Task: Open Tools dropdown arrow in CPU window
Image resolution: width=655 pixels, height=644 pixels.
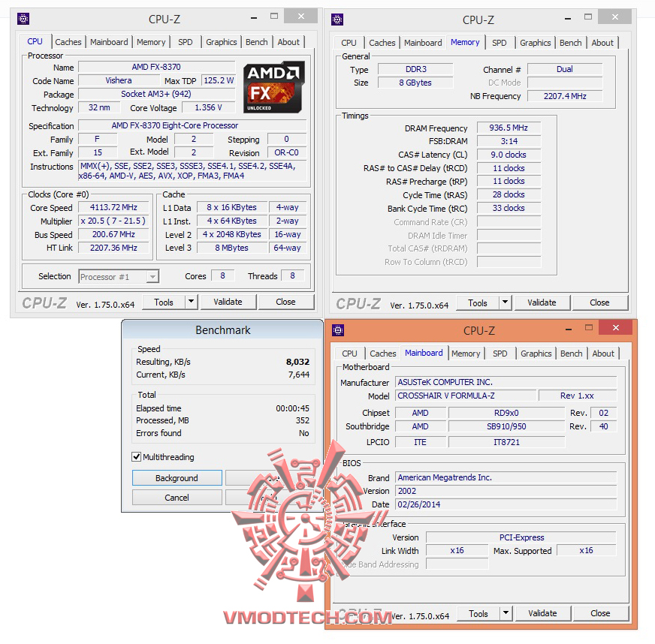Action: tap(192, 301)
